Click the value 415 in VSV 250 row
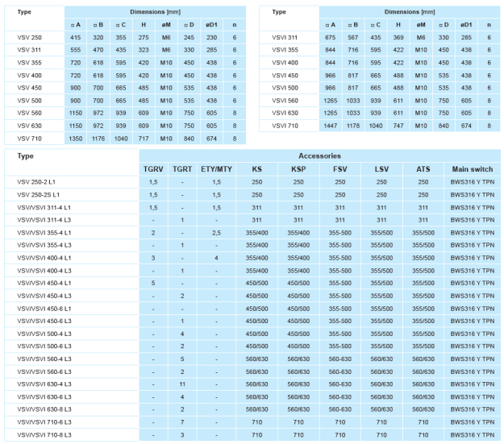 click(76, 38)
